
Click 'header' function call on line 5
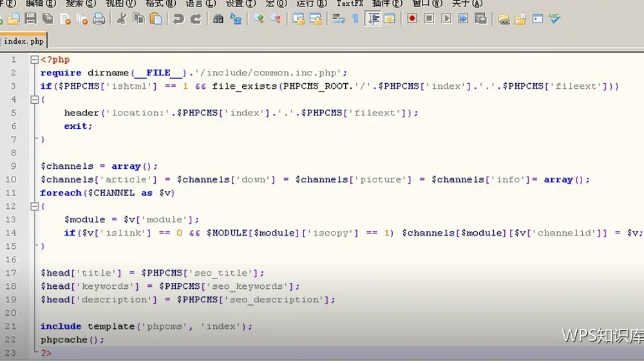(x=81, y=113)
